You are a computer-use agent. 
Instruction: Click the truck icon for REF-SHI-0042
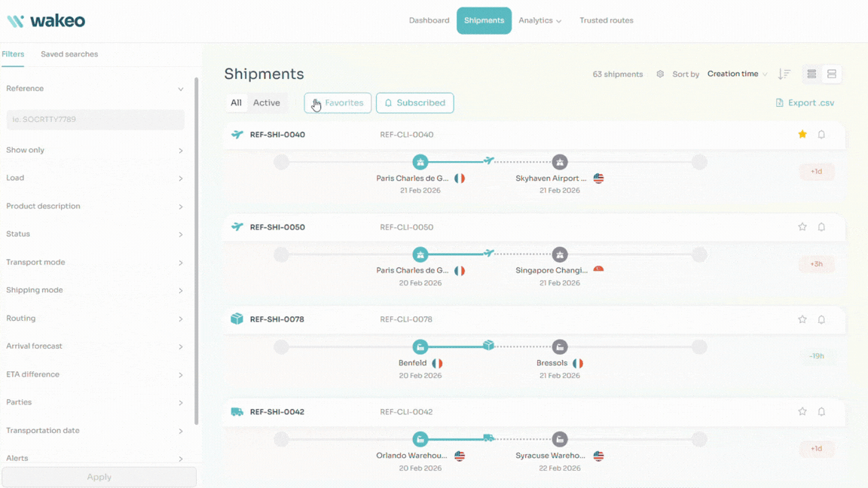pos(237,412)
